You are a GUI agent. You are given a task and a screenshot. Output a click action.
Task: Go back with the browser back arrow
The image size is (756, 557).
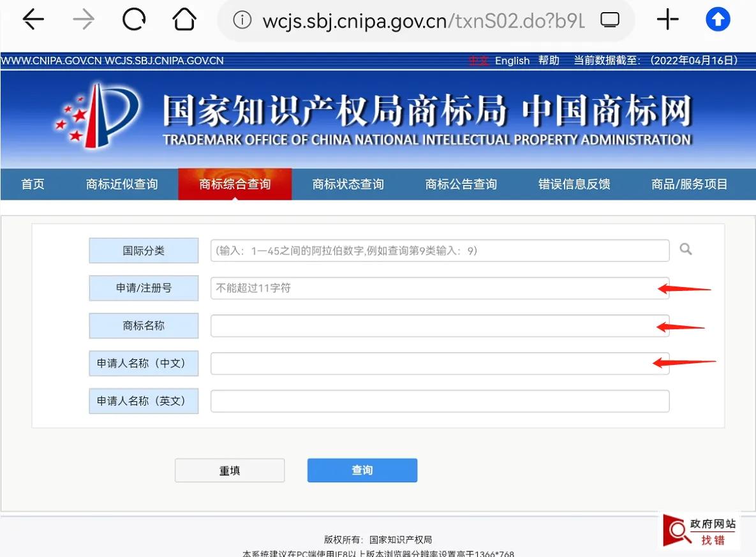(33, 20)
